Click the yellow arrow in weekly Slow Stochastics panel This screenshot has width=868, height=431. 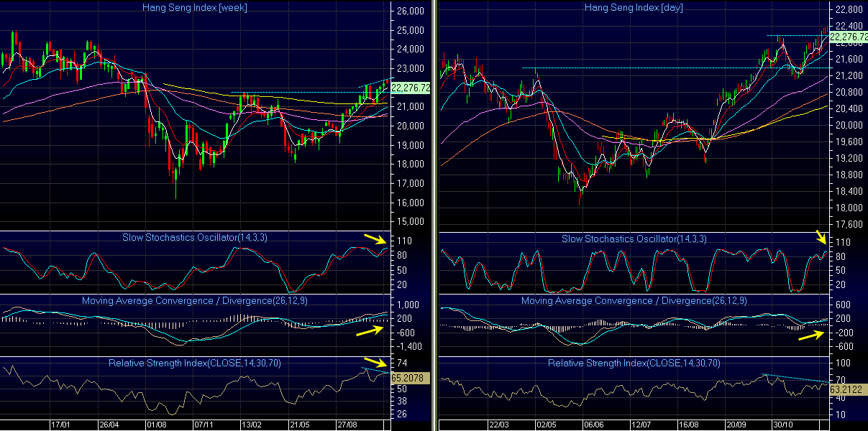pyautogui.click(x=375, y=240)
